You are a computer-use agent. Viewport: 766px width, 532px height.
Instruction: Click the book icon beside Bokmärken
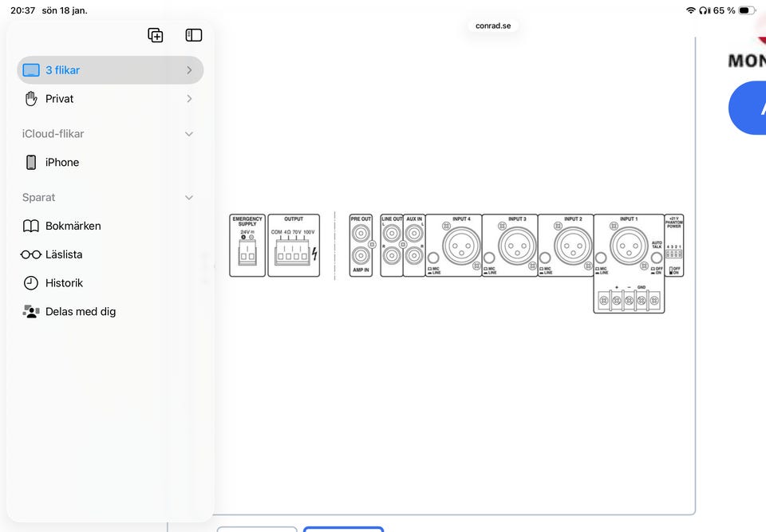tap(31, 226)
